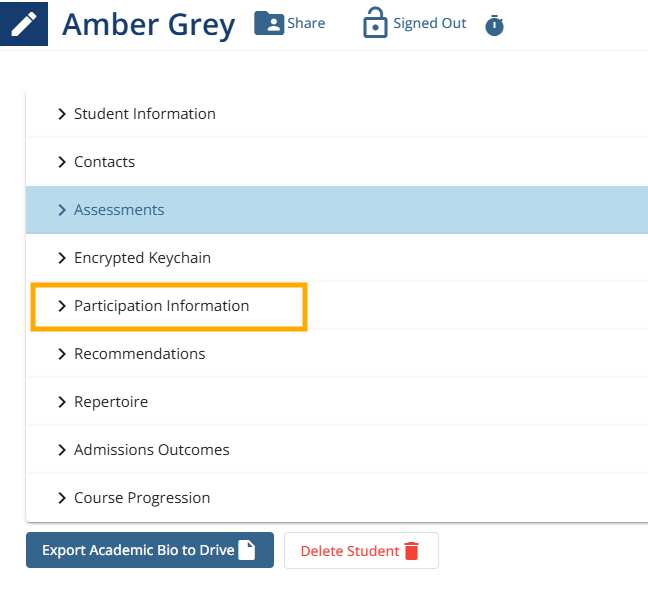Click the red trash can icon
Viewport: 648px width, 592px height.
pyautogui.click(x=412, y=551)
